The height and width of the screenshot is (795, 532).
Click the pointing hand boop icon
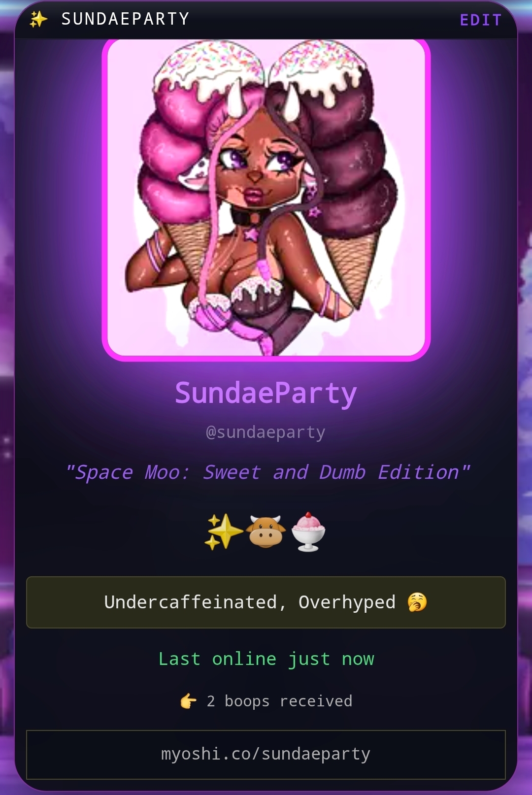pyautogui.click(x=188, y=701)
